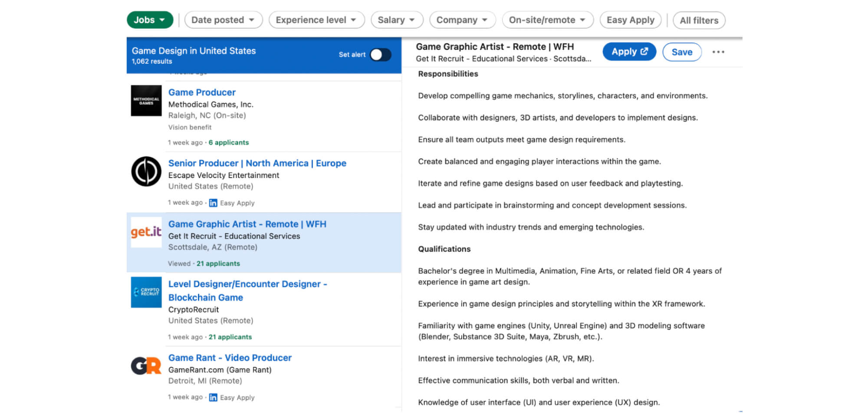Expand the On-site/remote filter
The height and width of the screenshot is (419, 868).
[547, 20]
